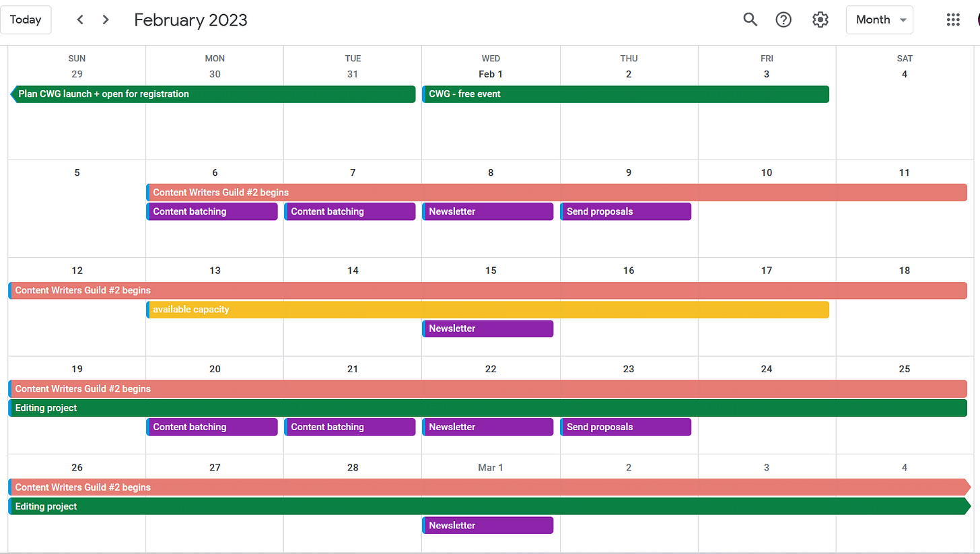
Task: Open the Newsletter event on Feb 8
Action: pyautogui.click(x=488, y=211)
